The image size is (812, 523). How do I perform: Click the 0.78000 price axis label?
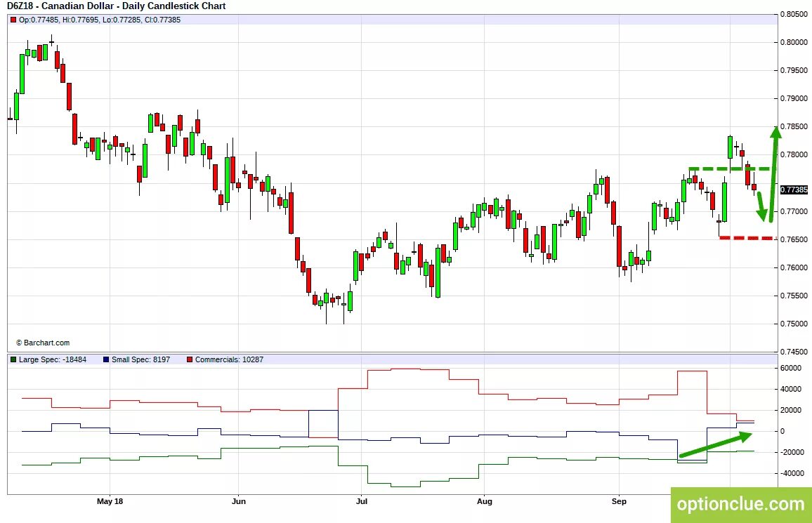794,154
